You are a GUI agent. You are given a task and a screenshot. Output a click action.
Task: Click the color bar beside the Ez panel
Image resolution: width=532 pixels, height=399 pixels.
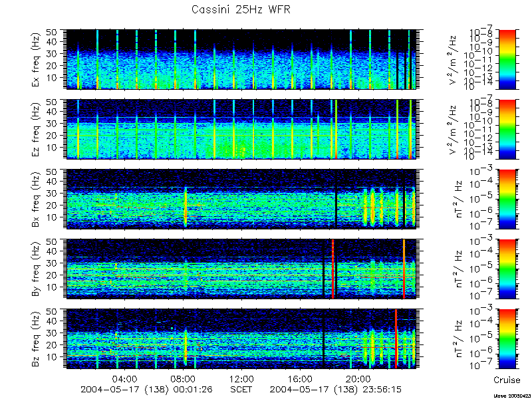(x=507, y=129)
